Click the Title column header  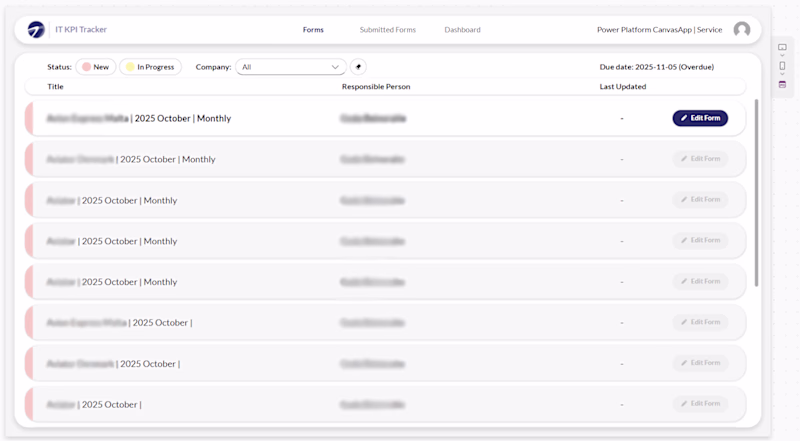56,87
